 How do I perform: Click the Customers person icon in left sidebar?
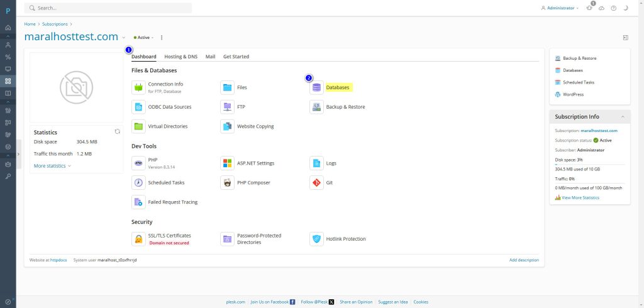point(8,45)
